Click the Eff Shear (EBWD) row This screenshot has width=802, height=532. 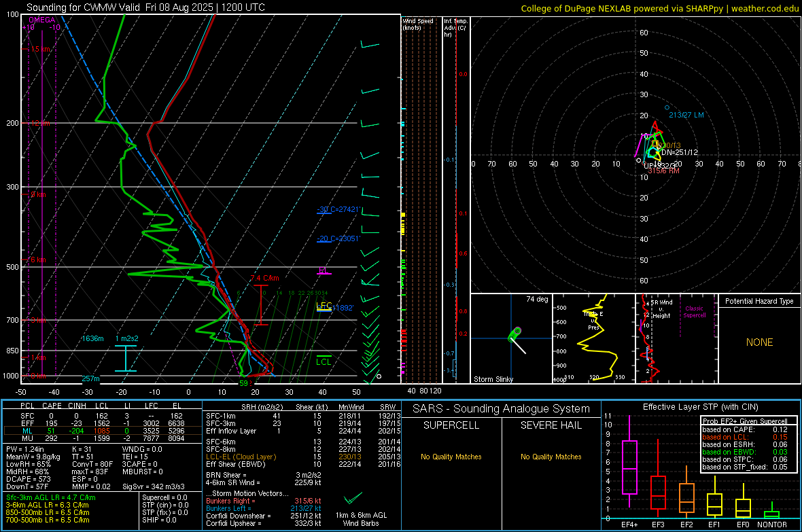303,464
